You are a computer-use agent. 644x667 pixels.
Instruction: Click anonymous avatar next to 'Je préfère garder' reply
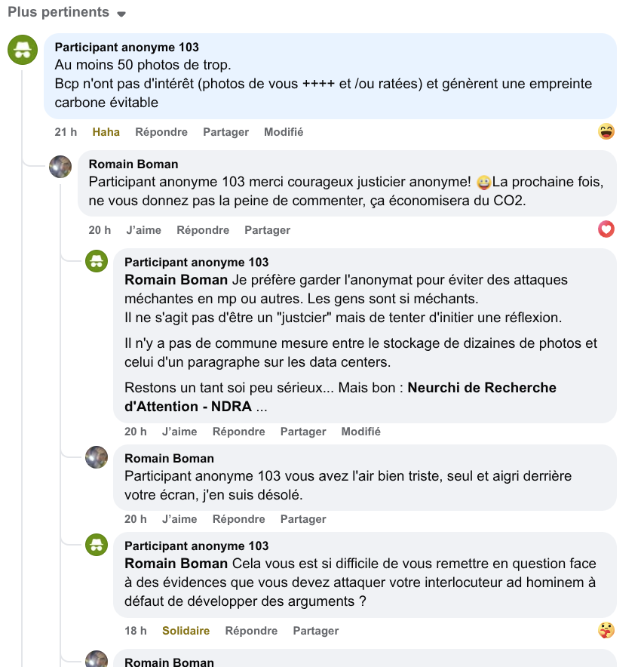pos(97,261)
